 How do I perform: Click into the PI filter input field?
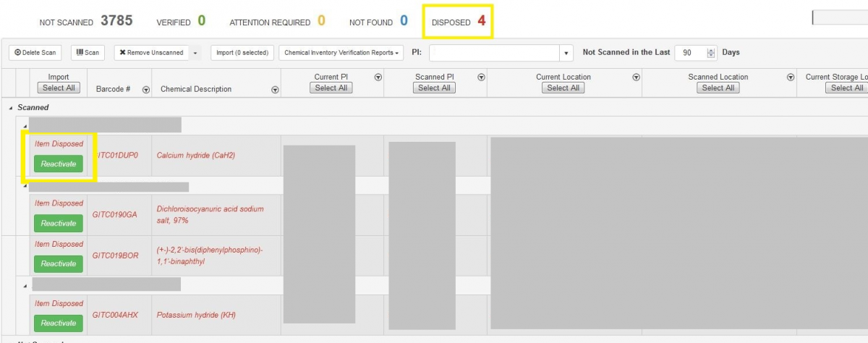494,53
